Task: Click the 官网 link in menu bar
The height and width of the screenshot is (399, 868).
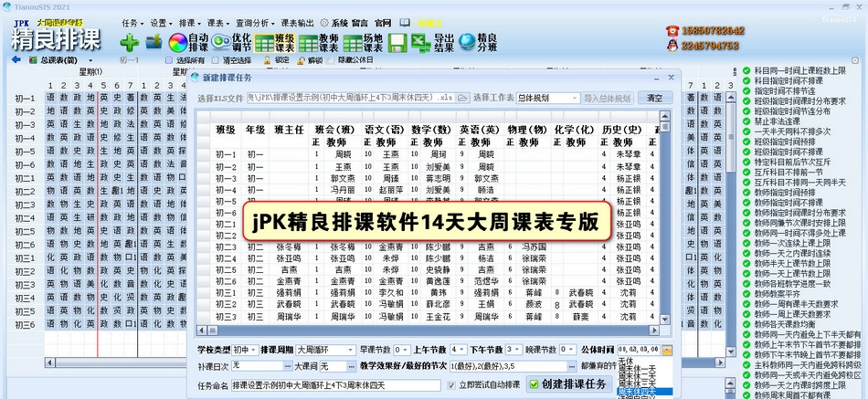Action: (x=383, y=23)
